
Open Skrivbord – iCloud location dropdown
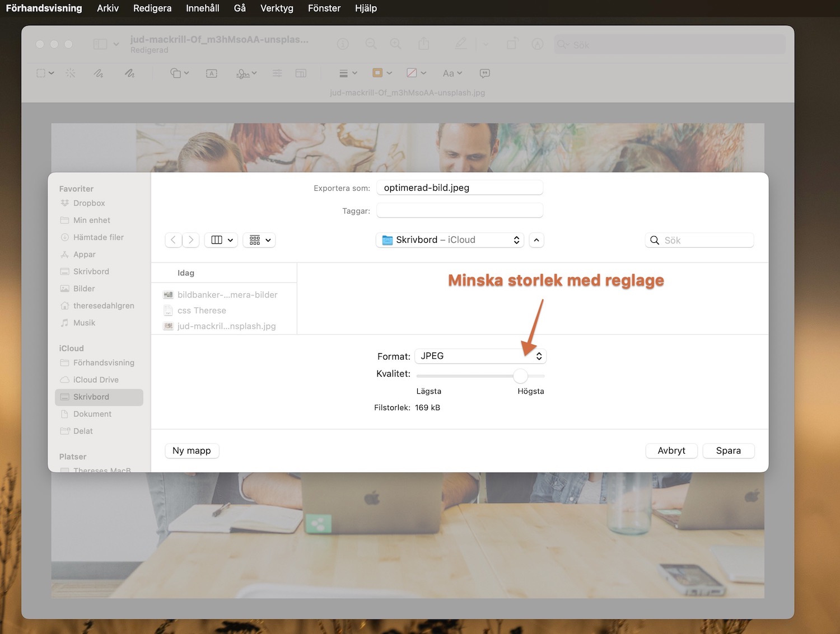click(450, 240)
